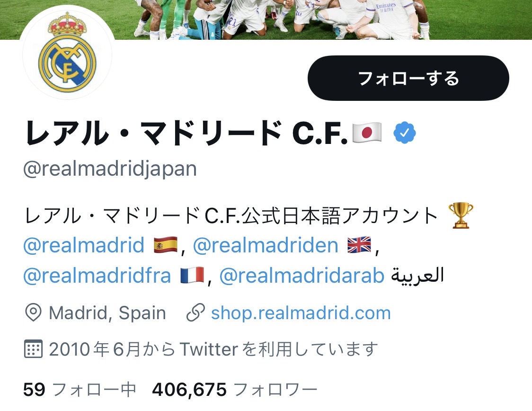The image size is (532, 411).
Task: Click the France flag emoji
Action: click(192, 275)
